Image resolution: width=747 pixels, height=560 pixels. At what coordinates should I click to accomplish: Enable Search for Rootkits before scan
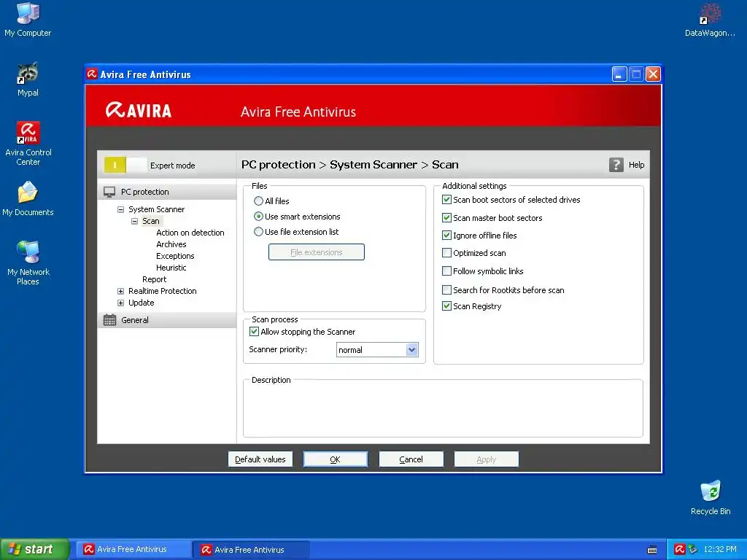(x=446, y=289)
